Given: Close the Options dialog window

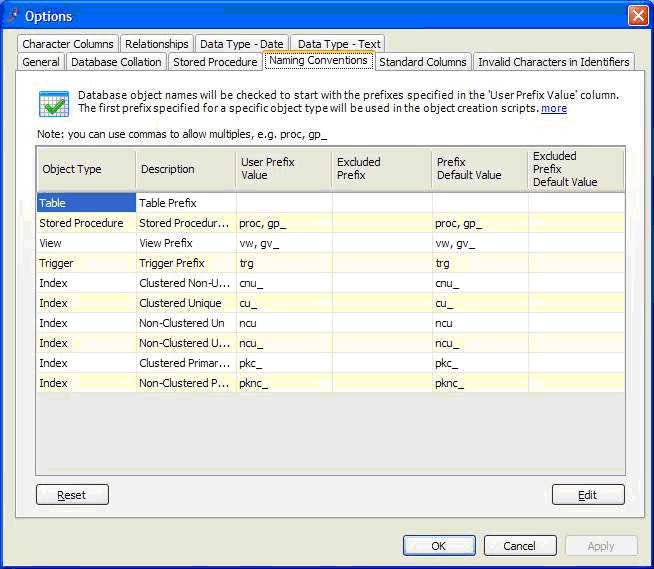Looking at the screenshot, I should coord(637,15).
